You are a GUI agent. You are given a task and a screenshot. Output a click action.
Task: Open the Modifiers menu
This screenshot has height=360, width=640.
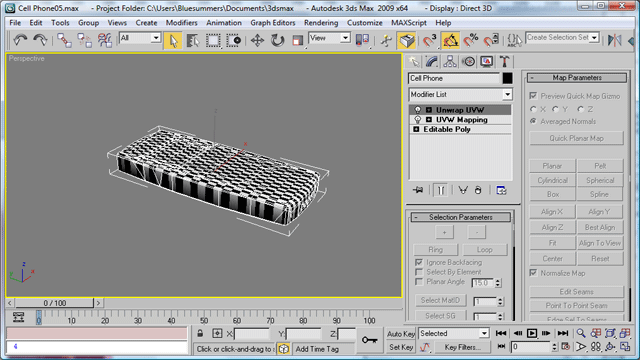click(x=181, y=23)
